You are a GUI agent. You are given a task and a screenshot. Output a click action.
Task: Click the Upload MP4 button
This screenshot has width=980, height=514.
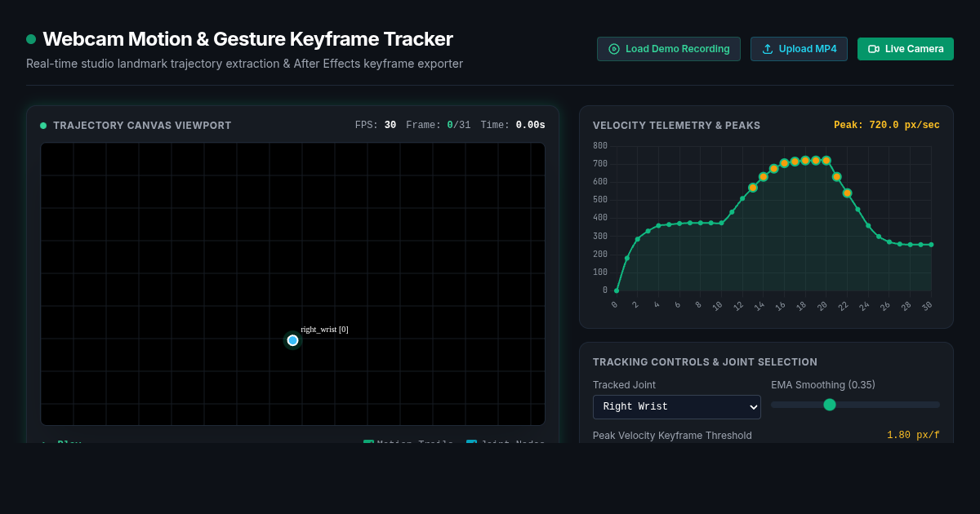pyautogui.click(x=799, y=49)
